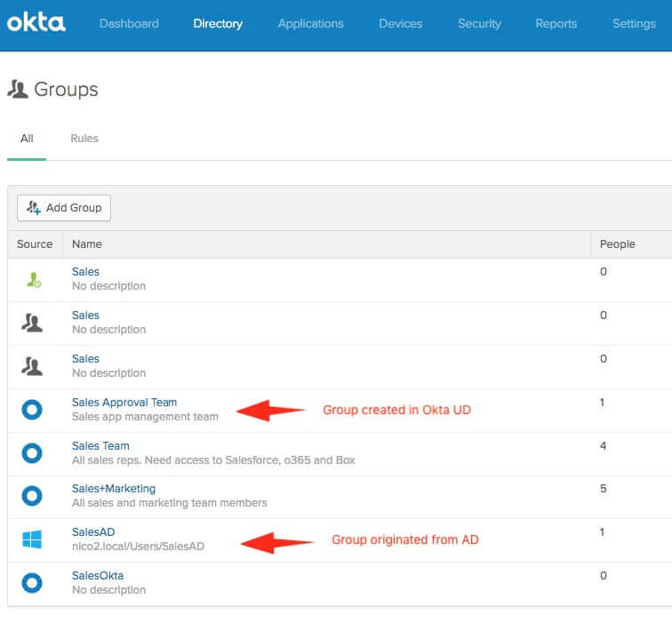Viewport: 672px width, 639px height.
Task: Open the Reports menu
Action: (556, 24)
